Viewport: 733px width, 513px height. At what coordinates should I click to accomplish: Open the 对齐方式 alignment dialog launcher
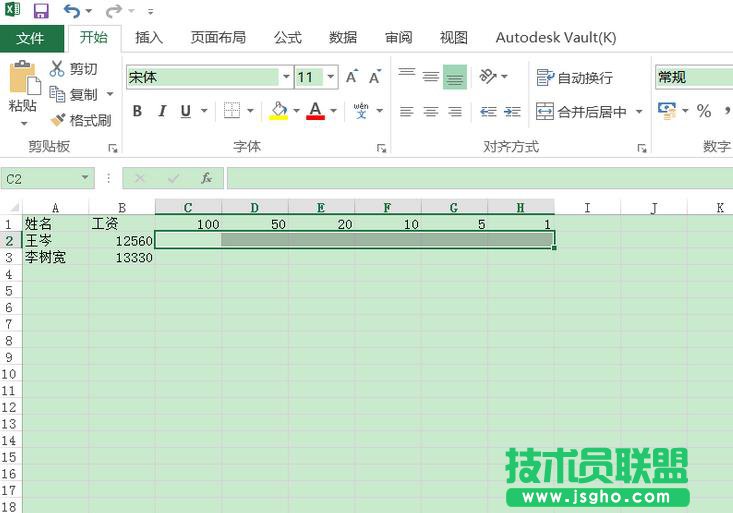point(642,148)
